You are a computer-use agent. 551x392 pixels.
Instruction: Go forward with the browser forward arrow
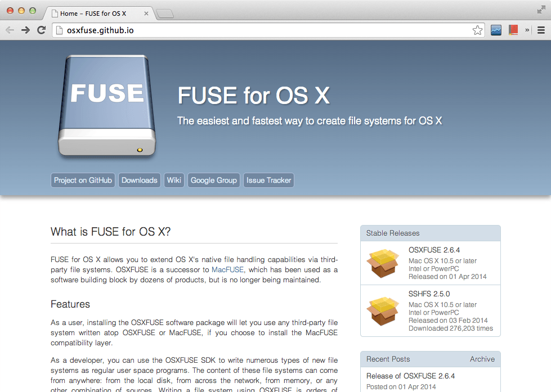[x=25, y=30]
